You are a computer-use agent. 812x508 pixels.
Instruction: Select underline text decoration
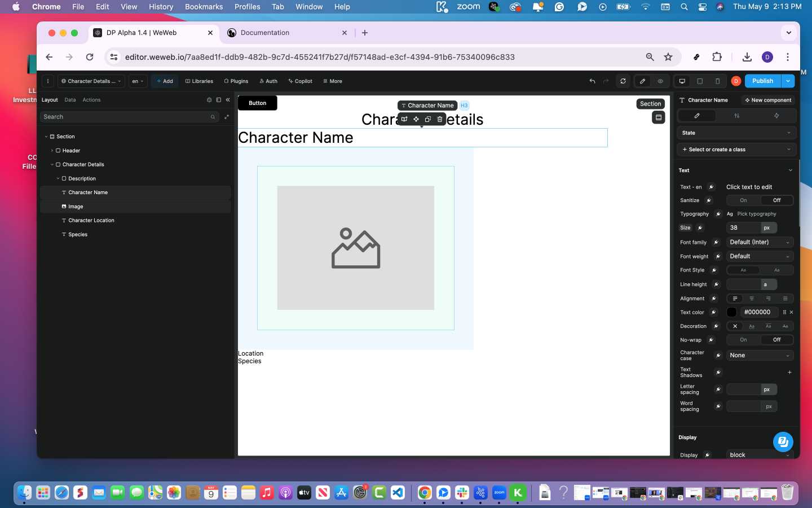click(x=752, y=326)
